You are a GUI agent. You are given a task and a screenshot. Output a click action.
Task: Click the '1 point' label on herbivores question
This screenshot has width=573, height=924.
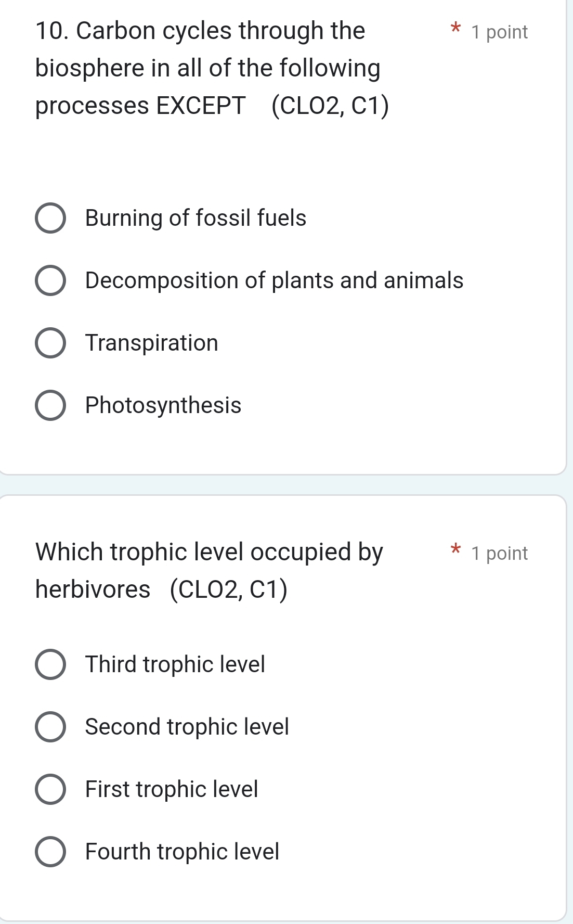(x=499, y=553)
